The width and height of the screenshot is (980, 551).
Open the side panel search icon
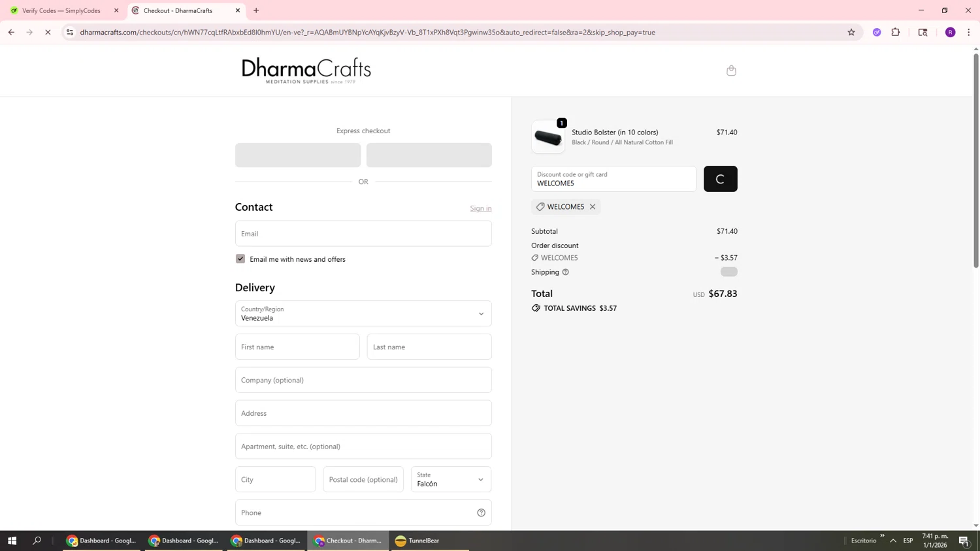pos(923,32)
